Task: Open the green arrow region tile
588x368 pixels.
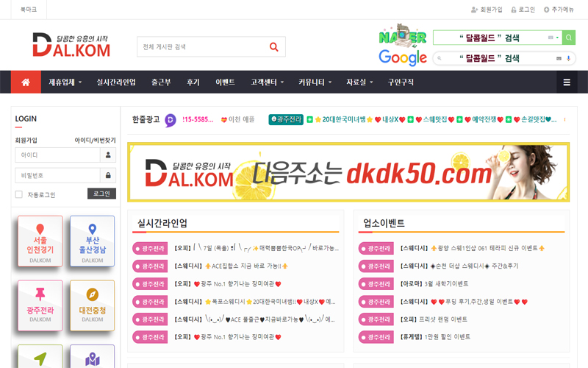Action: (40, 356)
